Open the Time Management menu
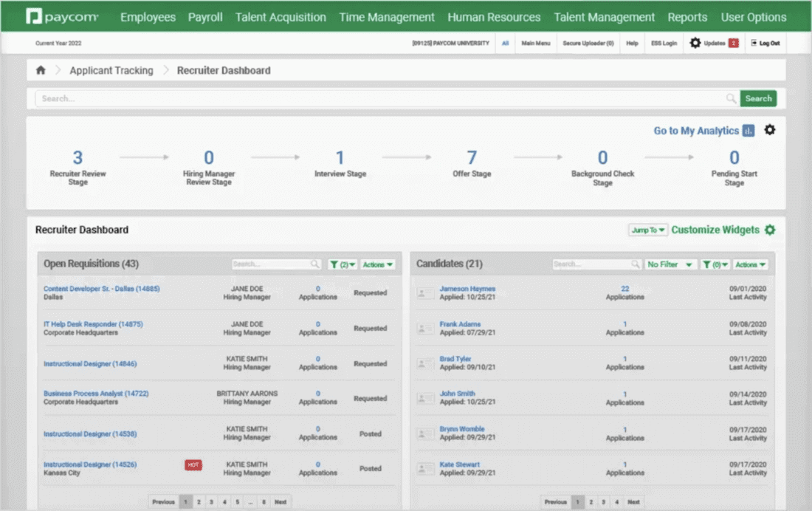This screenshot has width=812, height=511. [x=387, y=17]
